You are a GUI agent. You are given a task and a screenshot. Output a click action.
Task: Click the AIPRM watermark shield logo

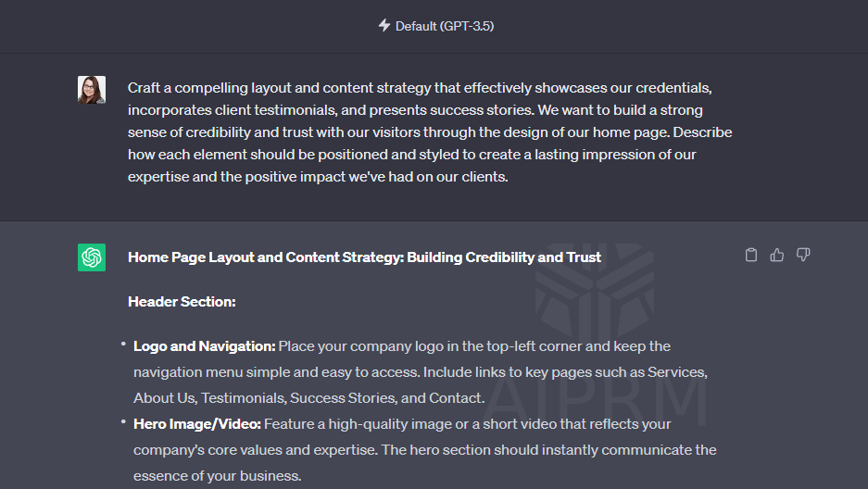click(595, 294)
